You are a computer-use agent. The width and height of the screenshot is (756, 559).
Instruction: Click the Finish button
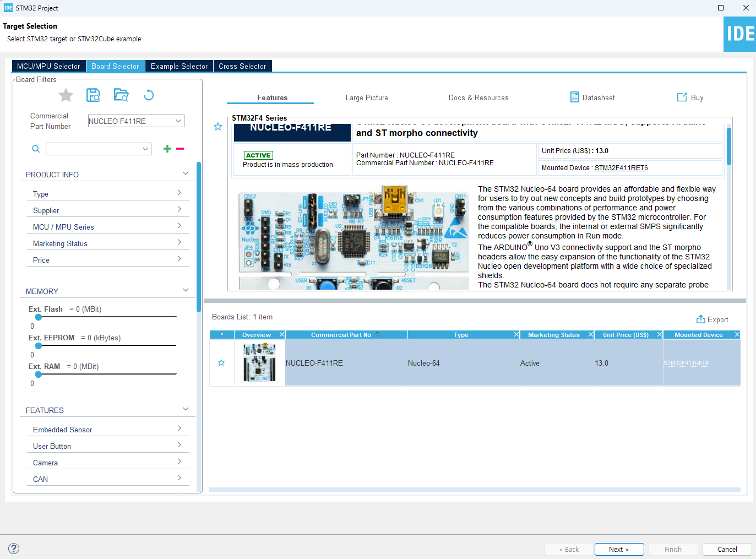coord(673,549)
